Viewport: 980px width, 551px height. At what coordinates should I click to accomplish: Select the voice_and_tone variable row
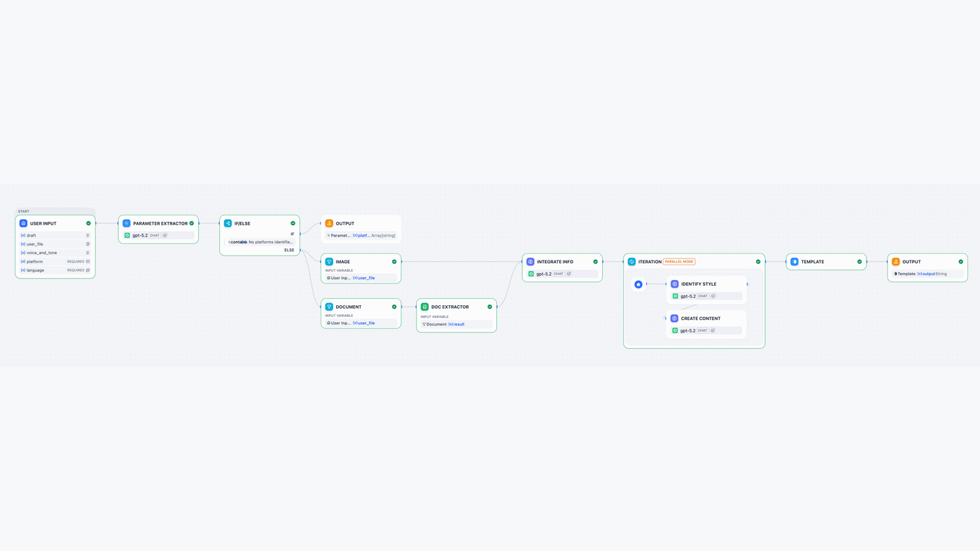pyautogui.click(x=55, y=253)
